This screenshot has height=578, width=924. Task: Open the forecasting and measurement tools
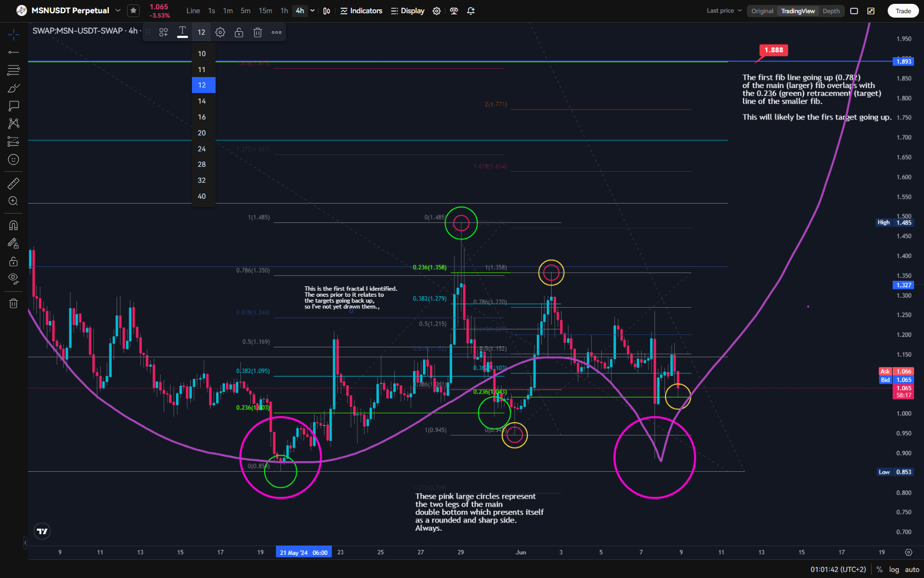[x=14, y=141]
